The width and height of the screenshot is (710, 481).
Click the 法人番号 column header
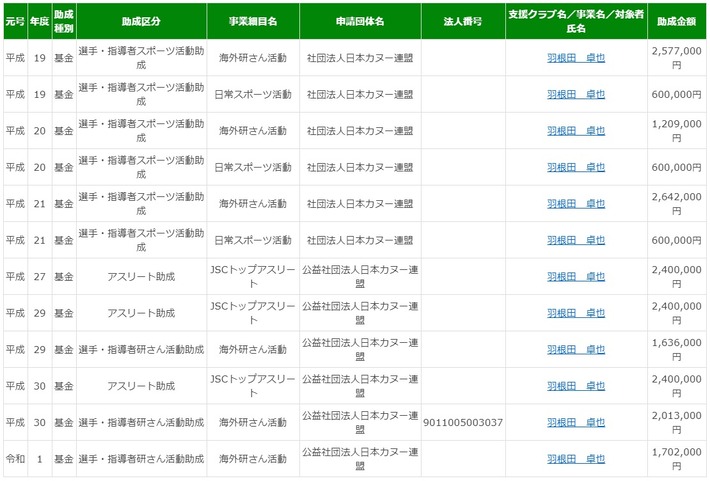[463, 21]
